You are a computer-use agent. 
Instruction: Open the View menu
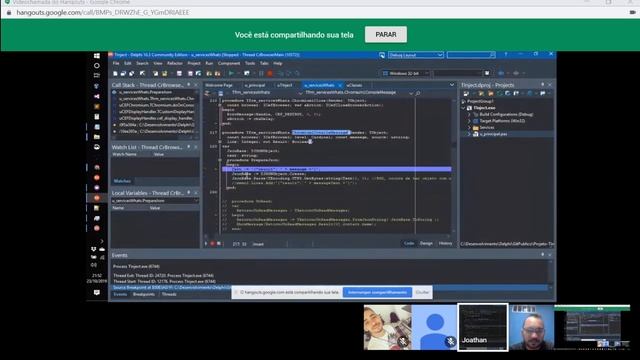point(158,63)
